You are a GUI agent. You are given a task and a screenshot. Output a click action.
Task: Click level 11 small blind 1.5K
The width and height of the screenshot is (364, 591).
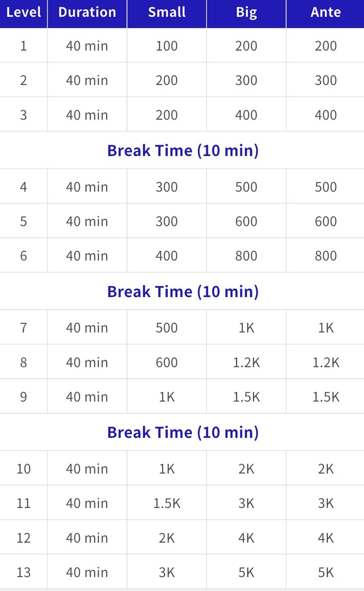(167, 503)
